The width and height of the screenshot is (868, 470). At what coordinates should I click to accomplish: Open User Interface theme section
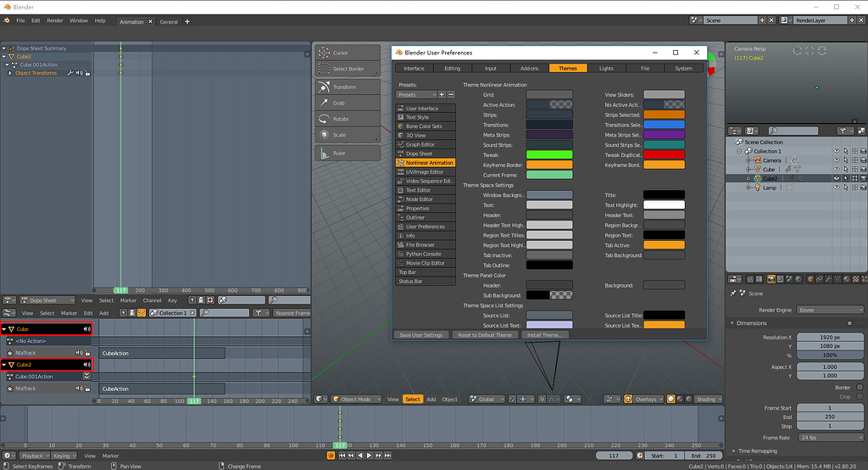pos(426,108)
